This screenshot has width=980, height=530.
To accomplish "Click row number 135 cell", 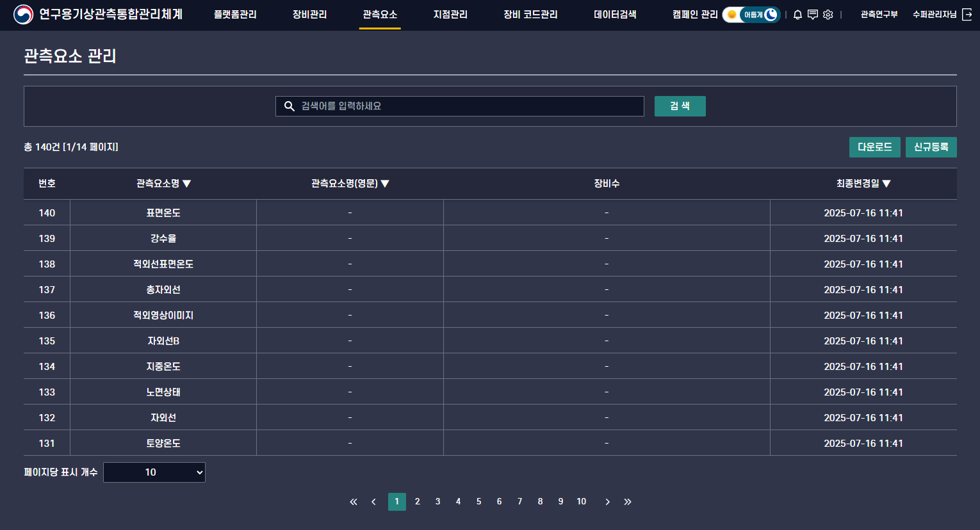I will (x=47, y=341).
